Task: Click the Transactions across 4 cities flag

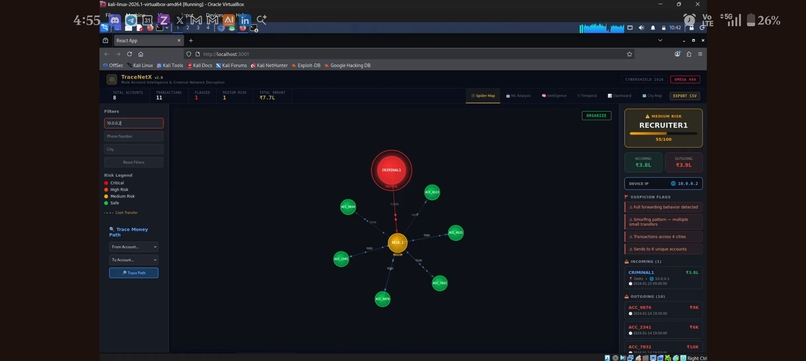Action: 664,237
